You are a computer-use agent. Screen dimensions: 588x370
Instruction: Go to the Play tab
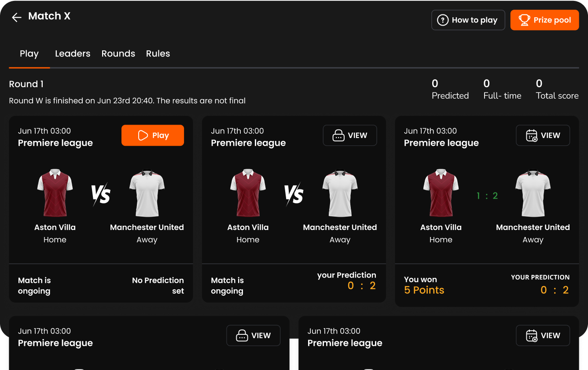click(x=29, y=54)
